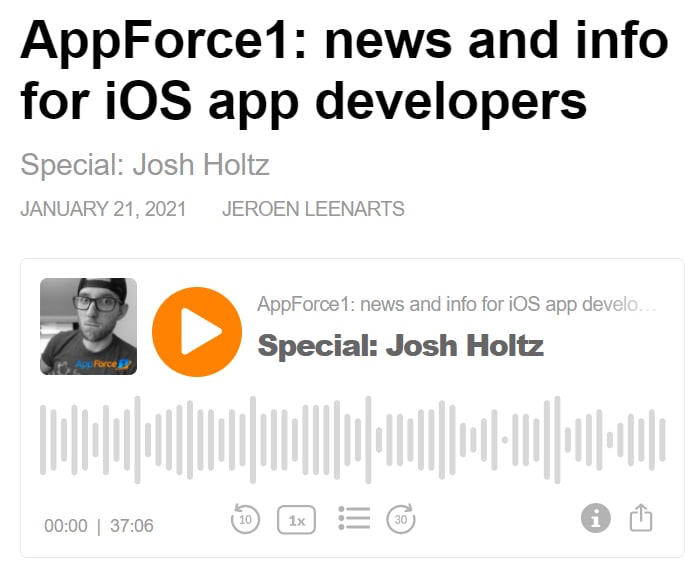Click the 37:06 total duration label

coord(132,526)
